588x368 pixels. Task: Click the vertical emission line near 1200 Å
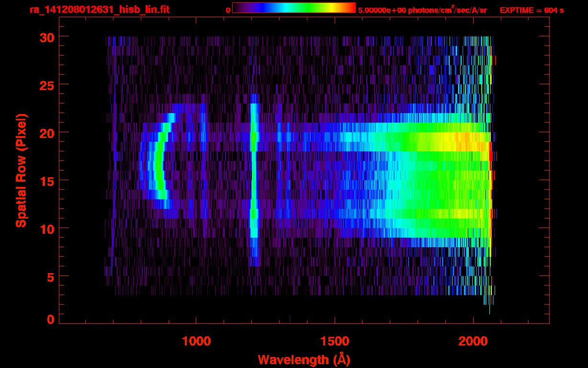pos(254,180)
